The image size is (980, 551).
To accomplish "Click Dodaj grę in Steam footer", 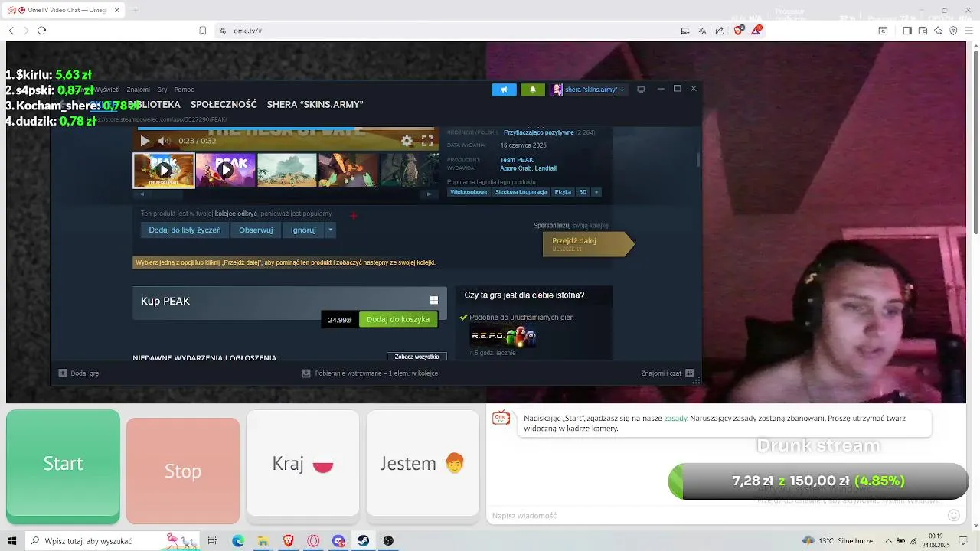I will (79, 373).
